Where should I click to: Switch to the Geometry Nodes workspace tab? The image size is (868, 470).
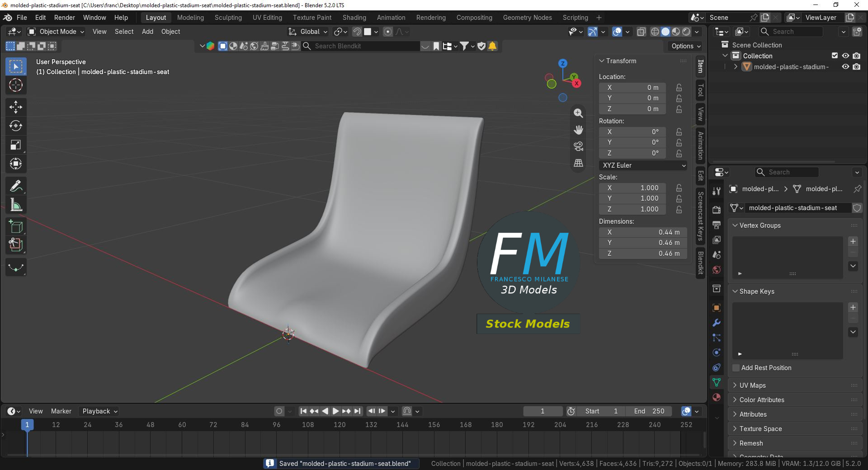pyautogui.click(x=527, y=18)
